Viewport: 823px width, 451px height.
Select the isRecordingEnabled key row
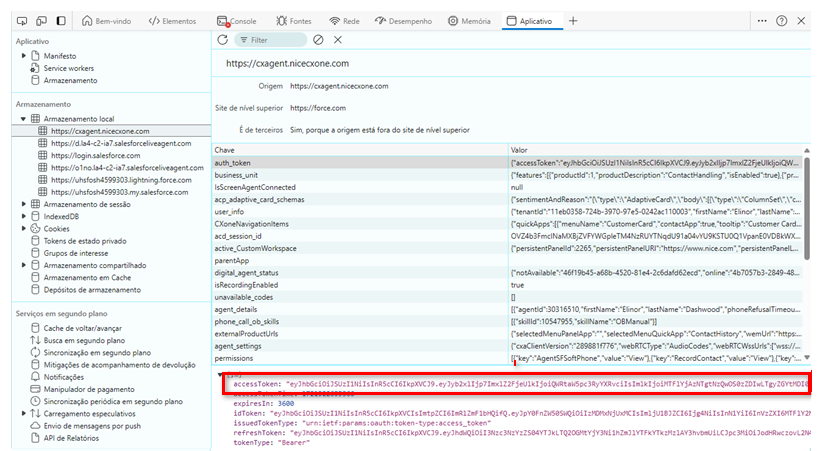click(x=507, y=285)
